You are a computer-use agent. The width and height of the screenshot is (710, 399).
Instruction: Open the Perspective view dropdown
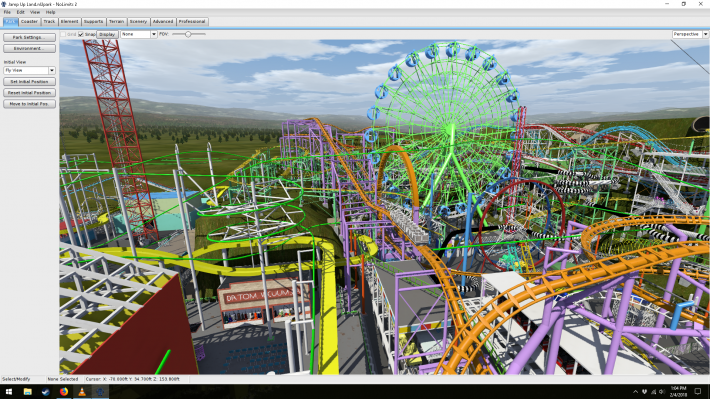click(x=690, y=34)
